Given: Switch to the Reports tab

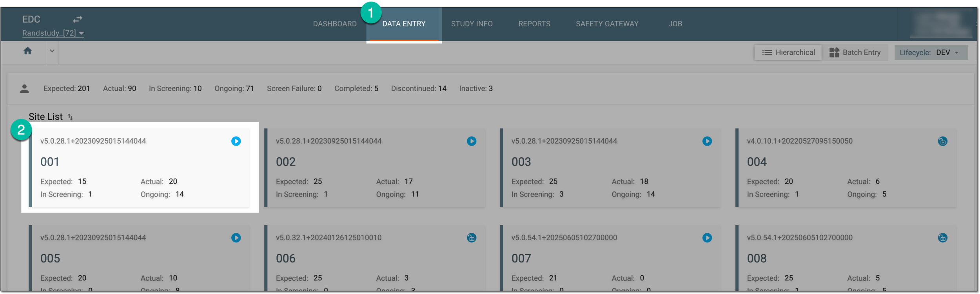Looking at the screenshot, I should (x=534, y=24).
